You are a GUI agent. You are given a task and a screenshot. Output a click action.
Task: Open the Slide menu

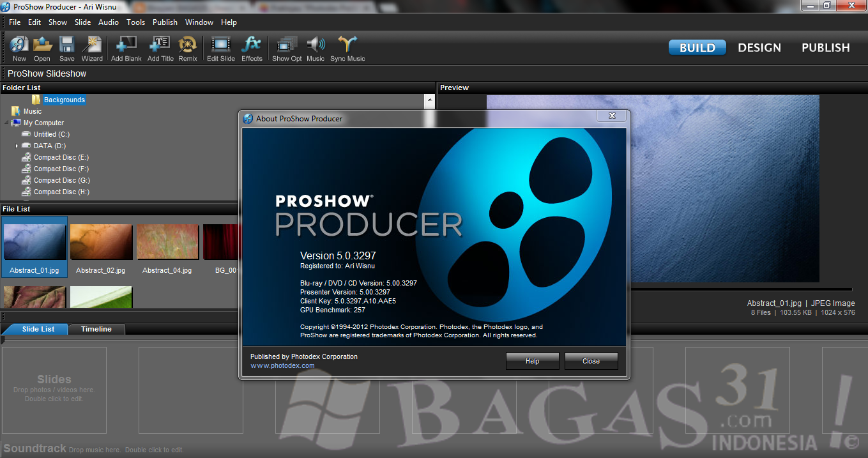[x=83, y=22]
